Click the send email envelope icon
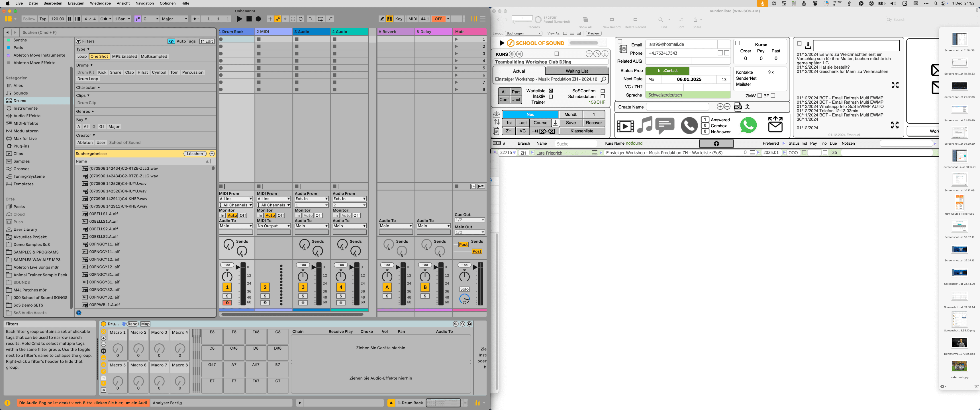The image size is (980, 410). tap(775, 124)
